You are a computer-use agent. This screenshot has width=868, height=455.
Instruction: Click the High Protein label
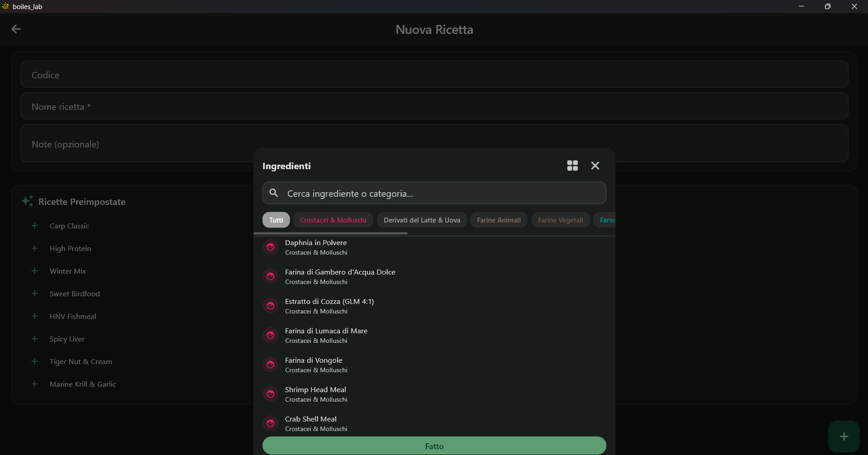[70, 248]
